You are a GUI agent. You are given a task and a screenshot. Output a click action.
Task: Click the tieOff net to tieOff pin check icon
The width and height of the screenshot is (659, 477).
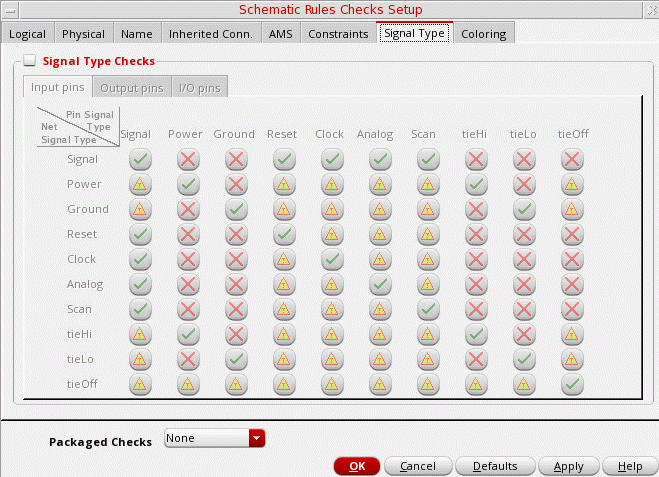click(571, 383)
